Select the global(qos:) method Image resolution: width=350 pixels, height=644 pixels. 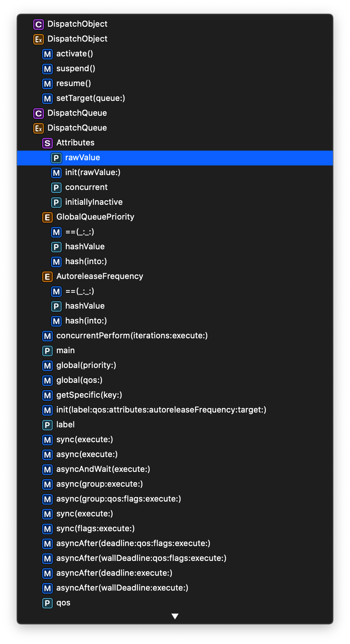pyautogui.click(x=175, y=380)
